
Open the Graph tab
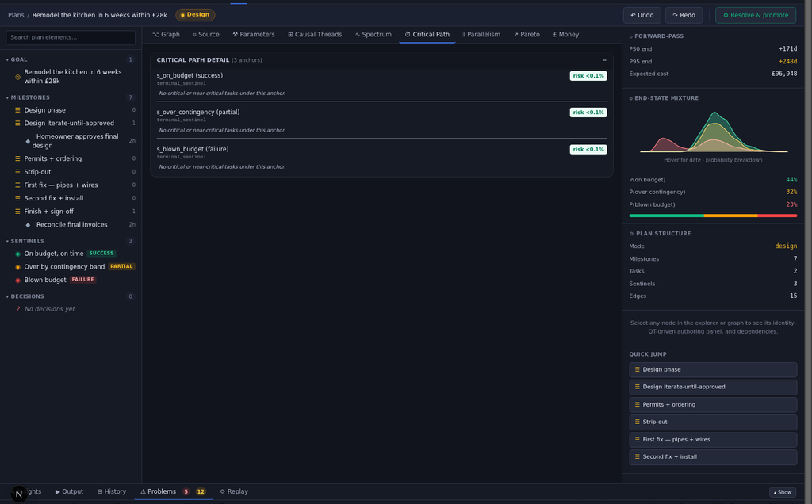(x=166, y=35)
